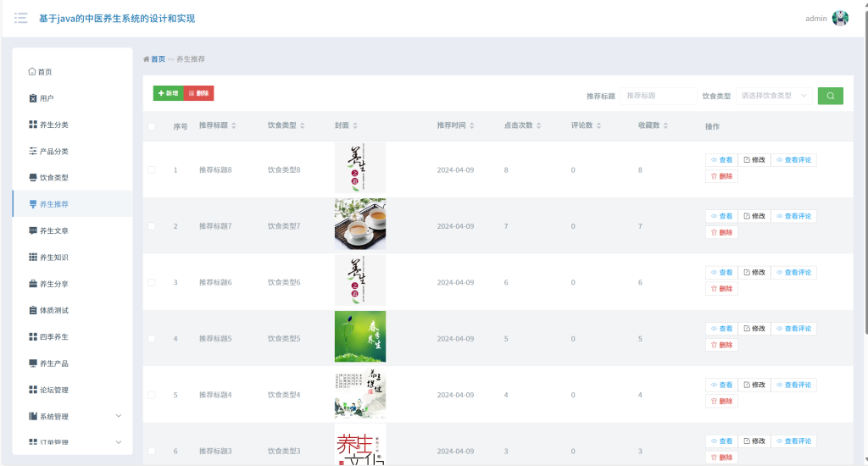Open cover image of 推荐标题8
Viewport: 868px width, 466px height.
tap(359, 168)
